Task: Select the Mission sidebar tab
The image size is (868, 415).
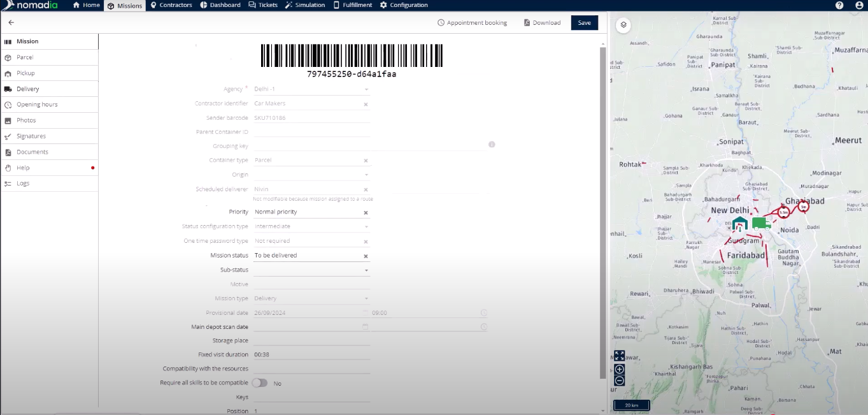Action: 49,41
